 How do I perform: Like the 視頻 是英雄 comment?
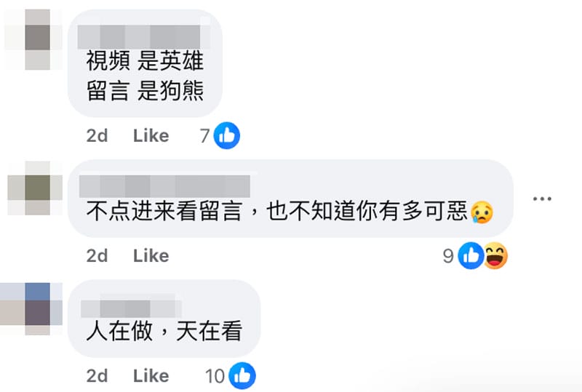[151, 135]
